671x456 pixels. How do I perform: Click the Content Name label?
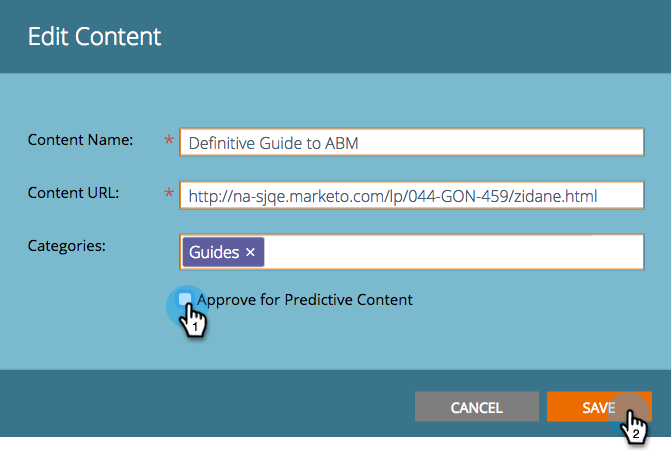point(81,140)
